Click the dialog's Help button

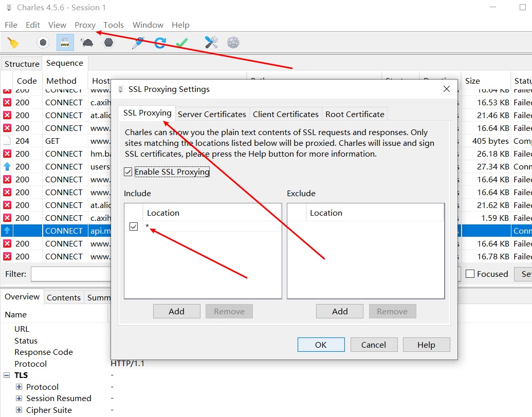pos(427,345)
